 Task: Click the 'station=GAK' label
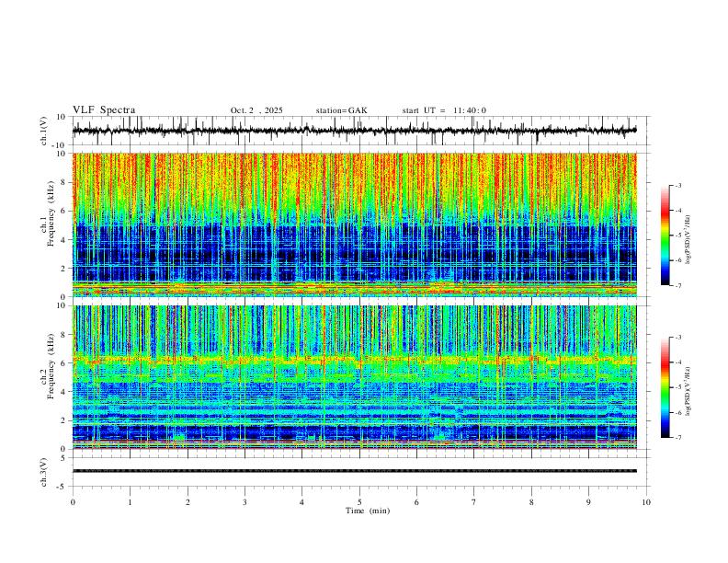click(x=341, y=110)
